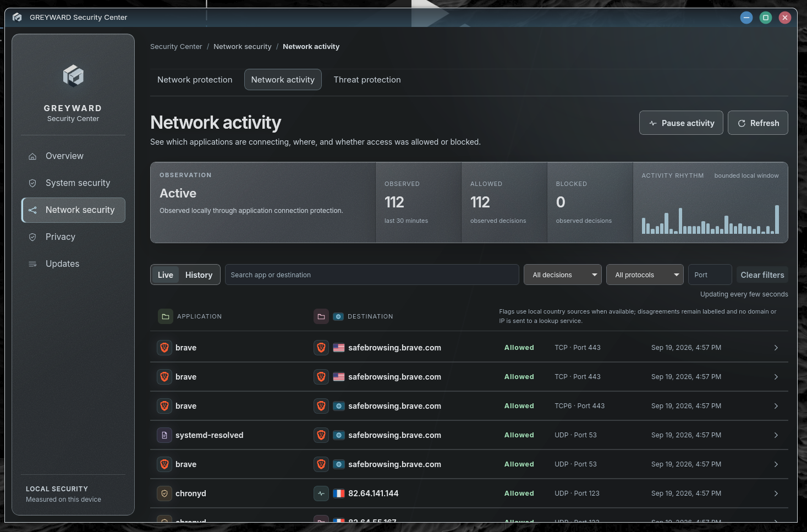807x532 pixels.
Task: Click the folder icon beside DESTINATION header
Action: (x=321, y=316)
